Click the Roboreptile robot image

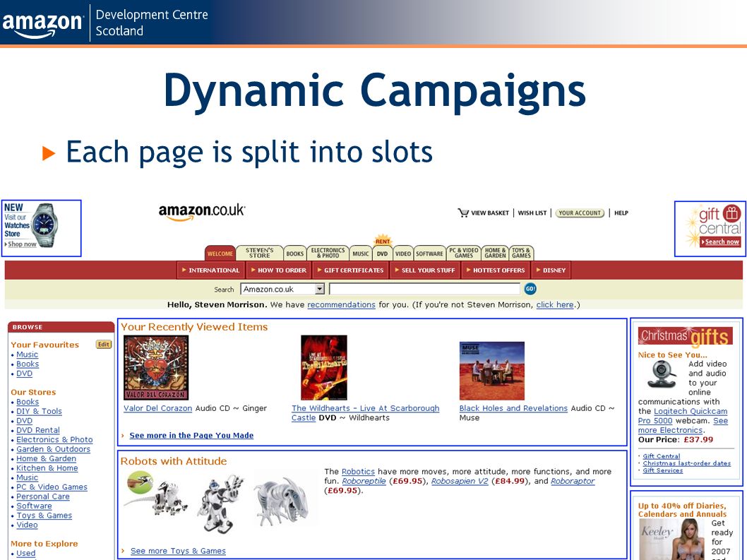[x=155, y=494]
